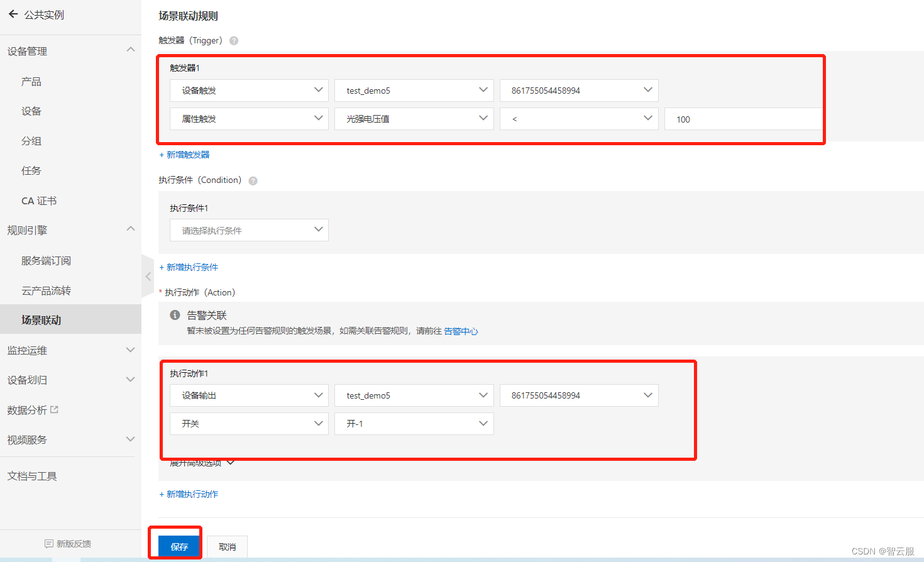Click the 告警关联 heading text
The height and width of the screenshot is (562, 924).
click(x=207, y=316)
